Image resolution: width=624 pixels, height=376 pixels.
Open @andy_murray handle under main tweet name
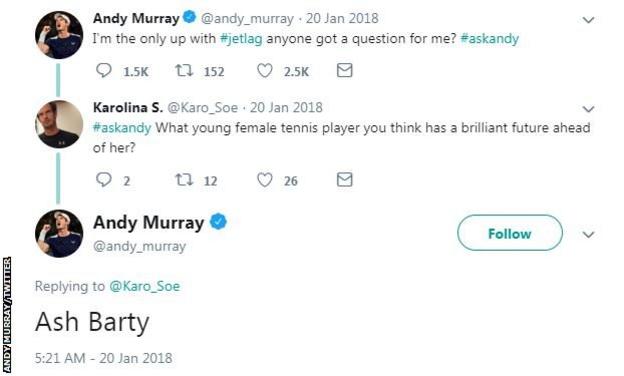(x=139, y=246)
